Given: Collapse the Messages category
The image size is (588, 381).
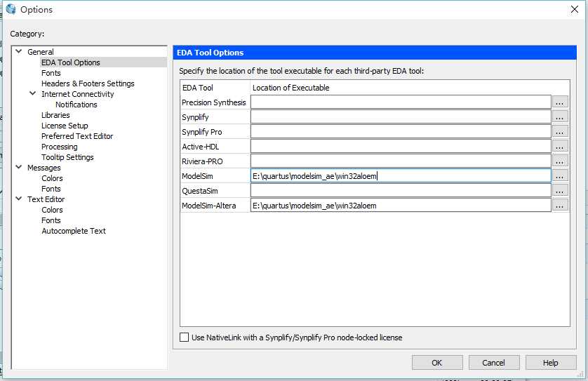Looking at the screenshot, I should click(18, 168).
